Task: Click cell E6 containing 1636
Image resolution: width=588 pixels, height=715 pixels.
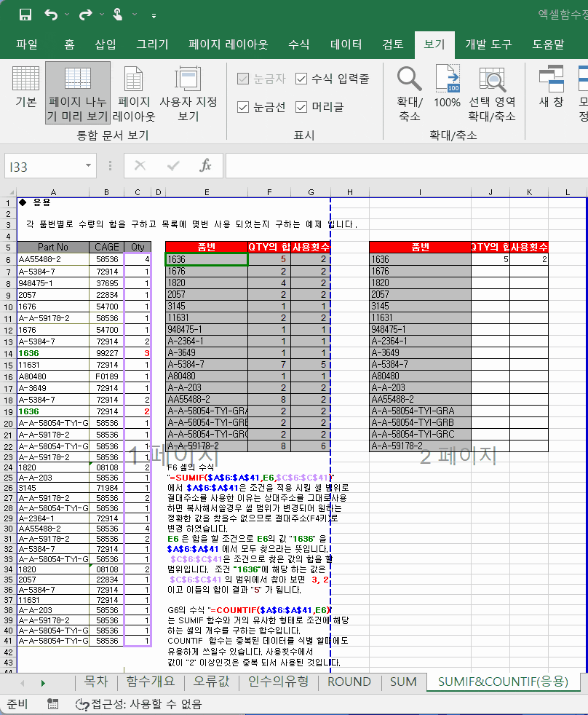Action: point(206,259)
